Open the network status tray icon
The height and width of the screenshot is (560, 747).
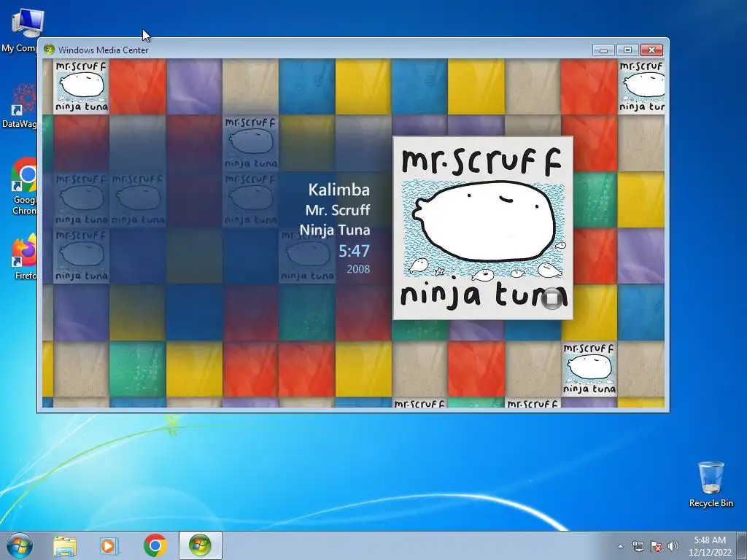(x=638, y=546)
